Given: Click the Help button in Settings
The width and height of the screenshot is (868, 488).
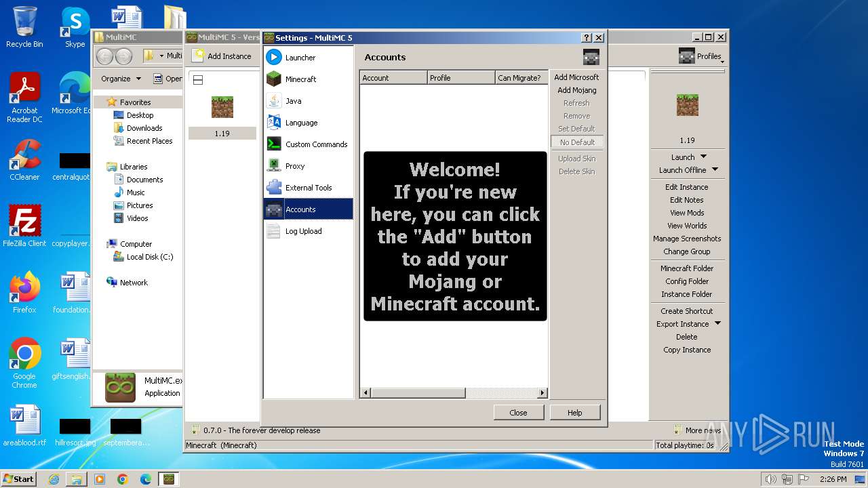Looking at the screenshot, I should click(574, 413).
